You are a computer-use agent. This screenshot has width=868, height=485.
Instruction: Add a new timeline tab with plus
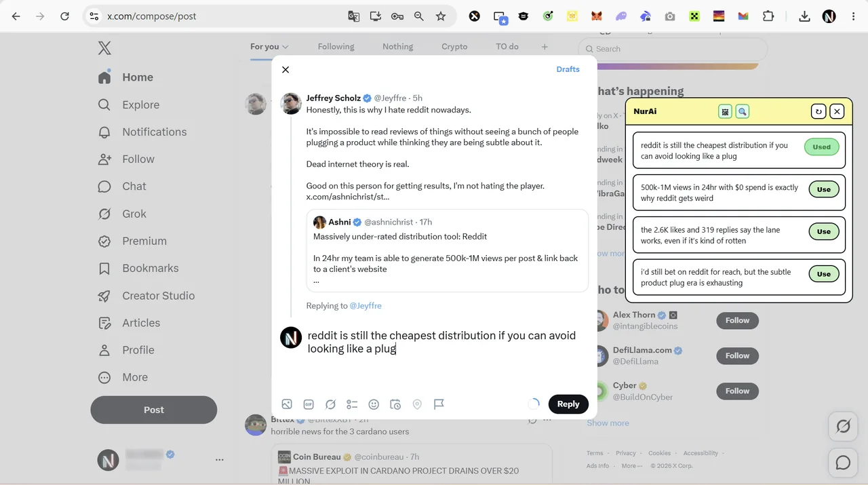coord(545,47)
